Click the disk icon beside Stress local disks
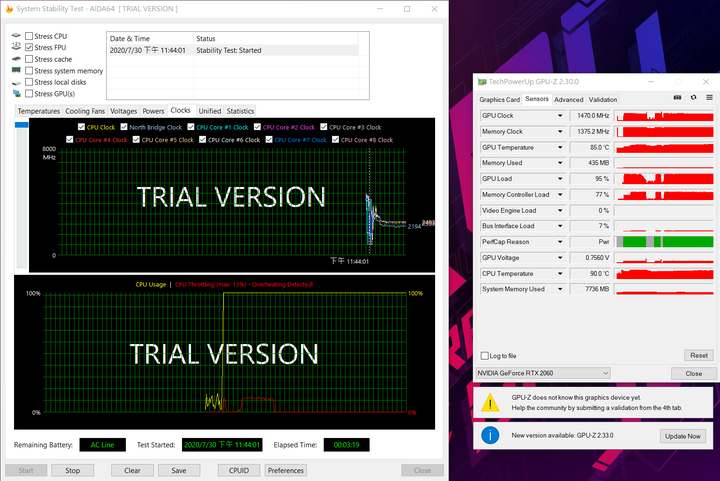Screen dimensions: 720x481 point(17,82)
